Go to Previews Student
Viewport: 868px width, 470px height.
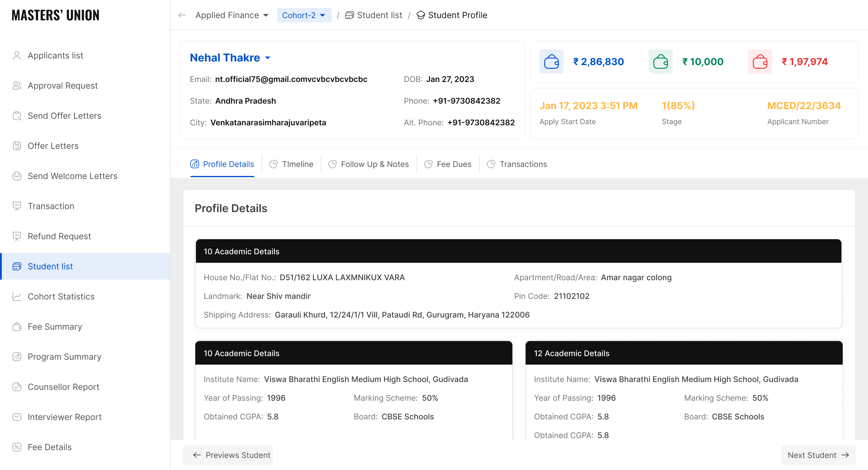[x=231, y=455]
